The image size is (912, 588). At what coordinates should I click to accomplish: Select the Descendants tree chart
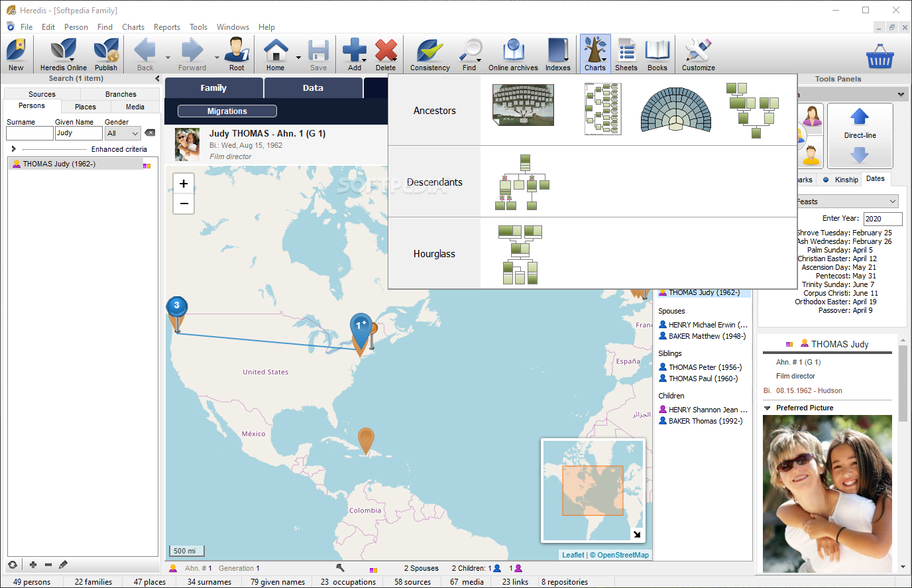522,182
